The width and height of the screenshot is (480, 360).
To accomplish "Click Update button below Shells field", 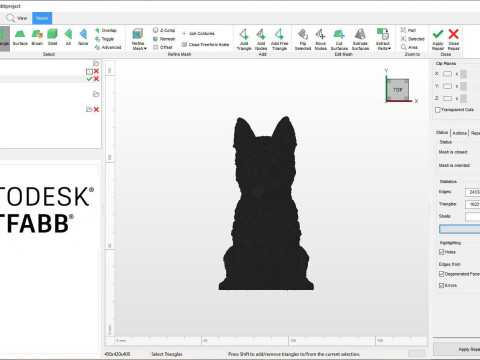I will click(x=460, y=229).
